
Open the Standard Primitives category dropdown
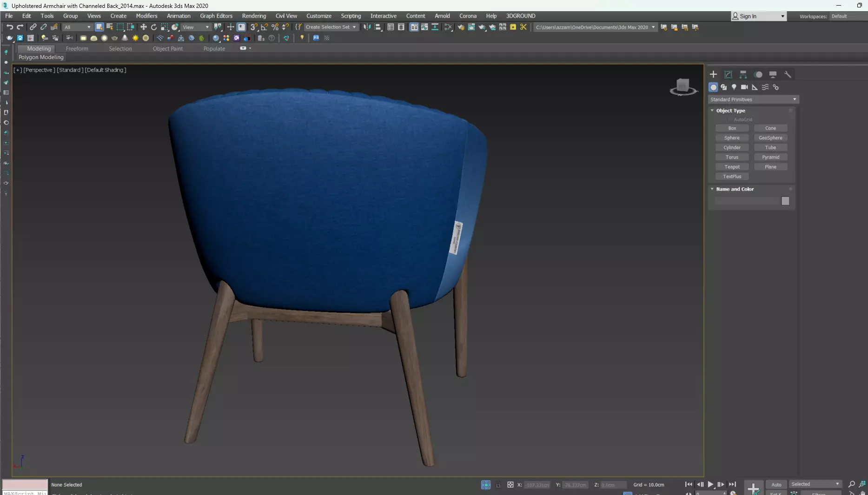753,99
